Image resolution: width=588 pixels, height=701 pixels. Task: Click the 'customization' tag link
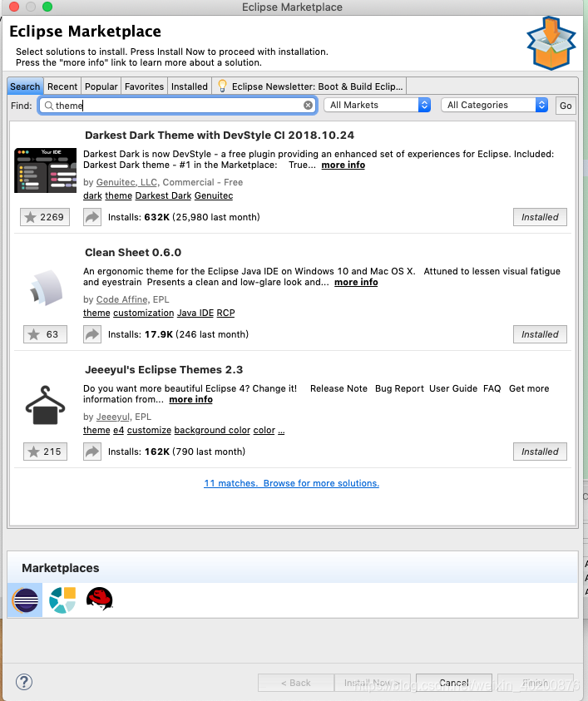tap(144, 313)
